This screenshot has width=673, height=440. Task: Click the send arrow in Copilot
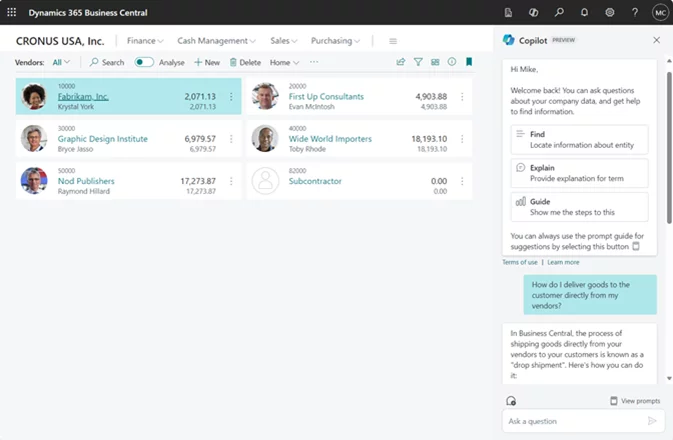coord(652,421)
